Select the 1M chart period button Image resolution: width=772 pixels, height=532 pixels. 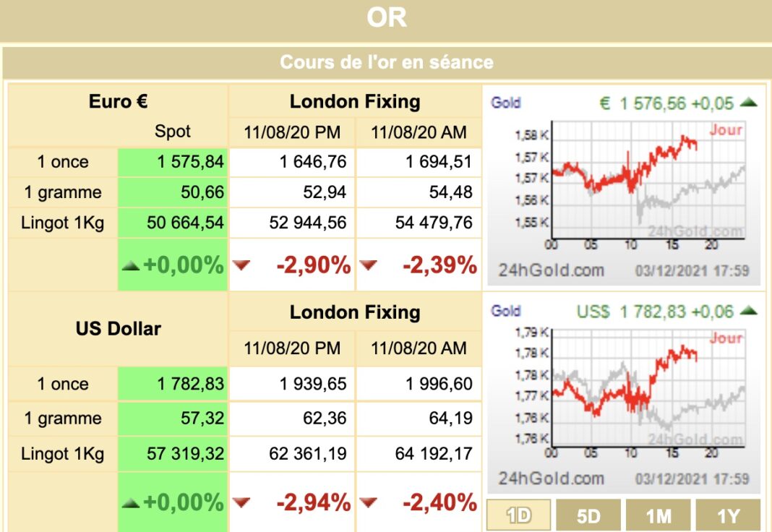tap(659, 515)
